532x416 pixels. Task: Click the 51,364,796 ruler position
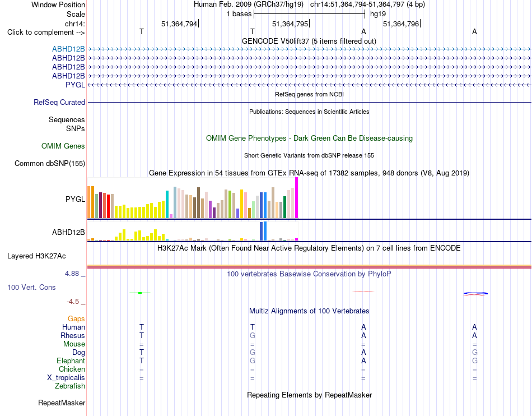click(x=402, y=24)
